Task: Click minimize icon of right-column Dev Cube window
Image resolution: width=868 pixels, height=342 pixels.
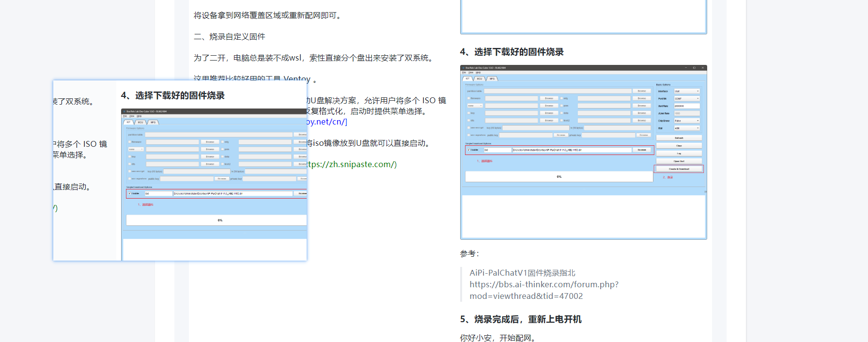Action: (x=686, y=68)
